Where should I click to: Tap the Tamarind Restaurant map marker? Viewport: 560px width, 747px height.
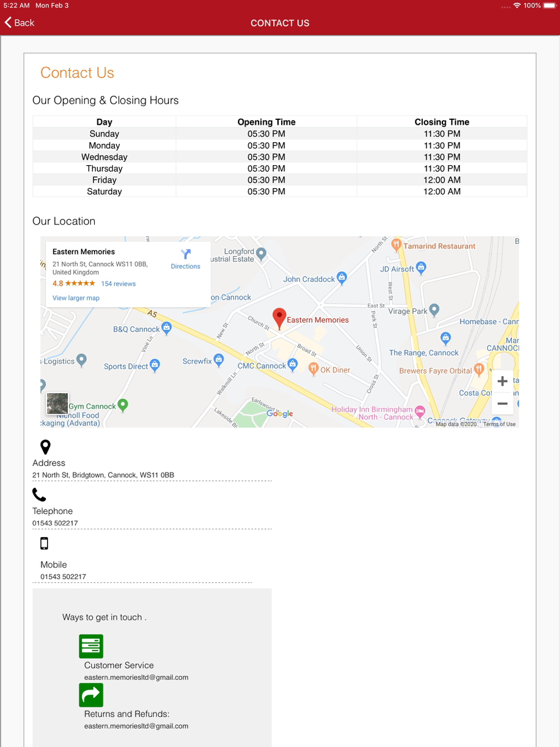click(x=396, y=245)
